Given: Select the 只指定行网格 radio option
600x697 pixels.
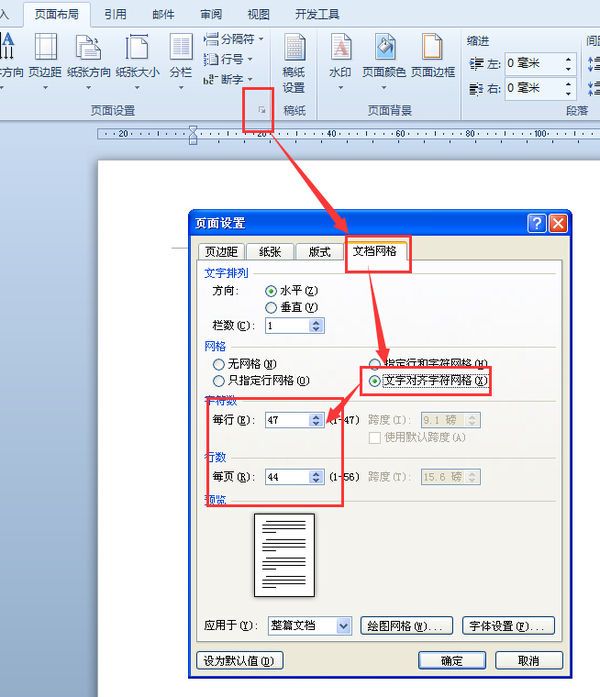Looking at the screenshot, I should coord(218,381).
